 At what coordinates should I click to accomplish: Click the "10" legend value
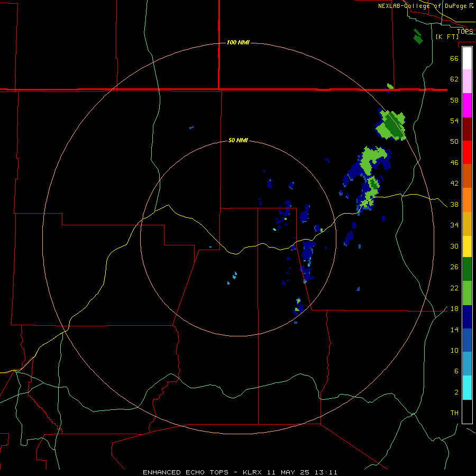point(454,351)
